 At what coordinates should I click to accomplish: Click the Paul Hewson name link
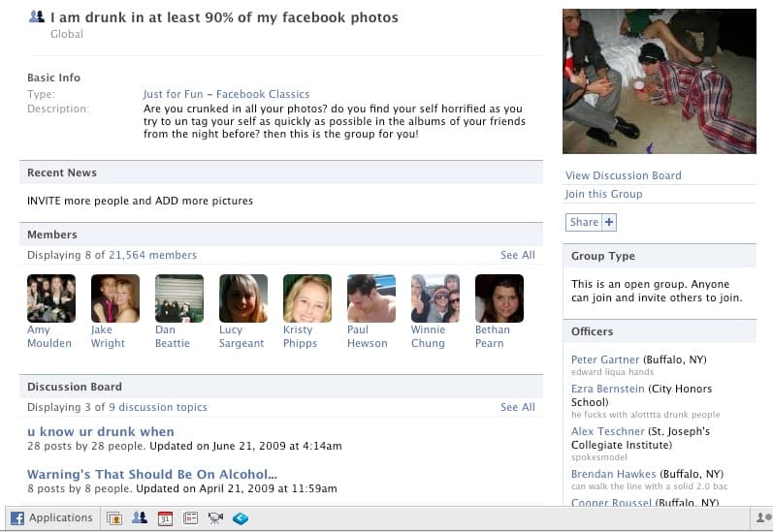pos(368,336)
